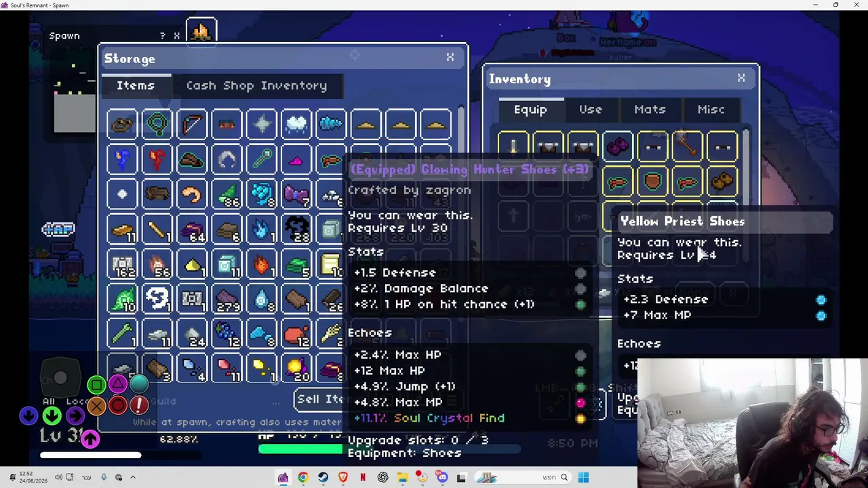The image size is (868, 488).
Task: Switch to the Cash Shop Inventory tab
Action: tap(256, 86)
